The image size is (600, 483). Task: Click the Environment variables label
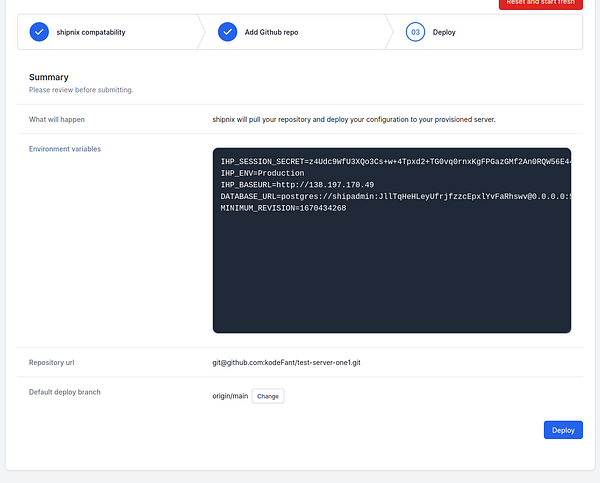pos(65,149)
